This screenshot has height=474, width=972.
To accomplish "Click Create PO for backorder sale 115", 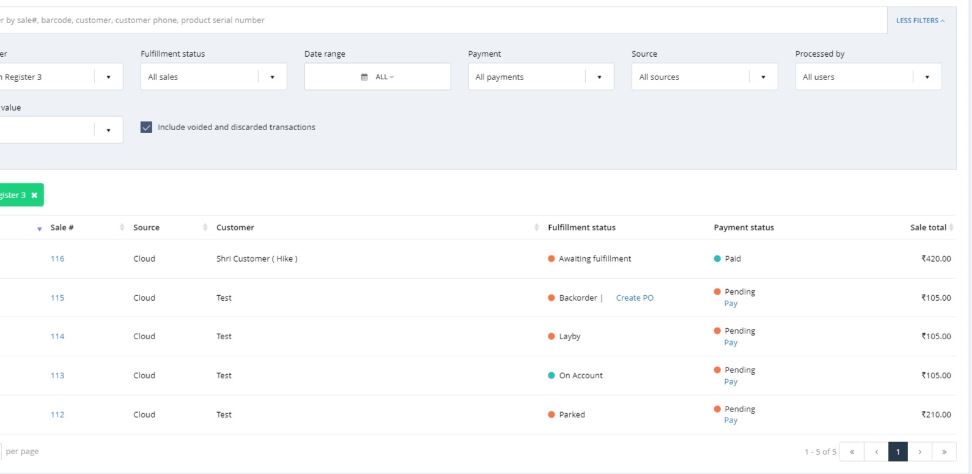I will (634, 298).
